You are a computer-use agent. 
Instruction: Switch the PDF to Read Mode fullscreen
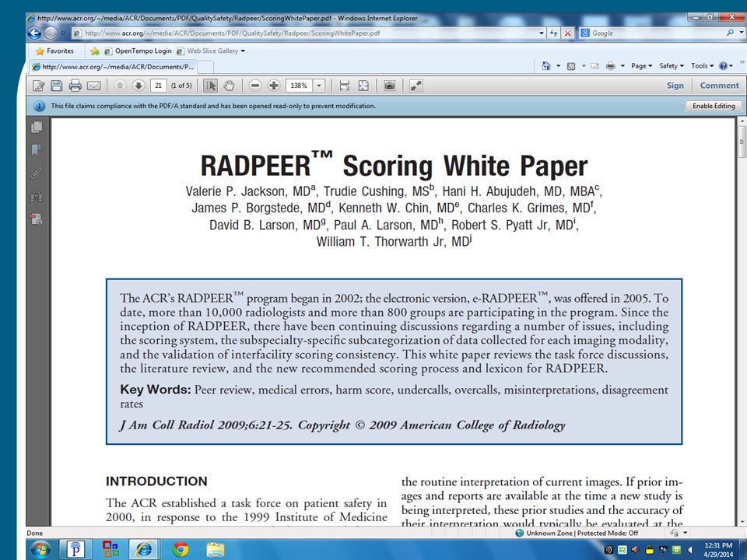tap(416, 86)
